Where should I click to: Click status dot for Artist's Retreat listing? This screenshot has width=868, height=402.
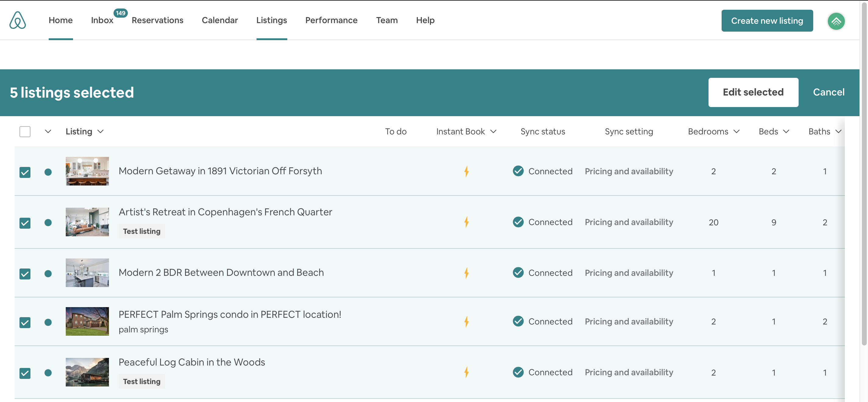coord(48,223)
